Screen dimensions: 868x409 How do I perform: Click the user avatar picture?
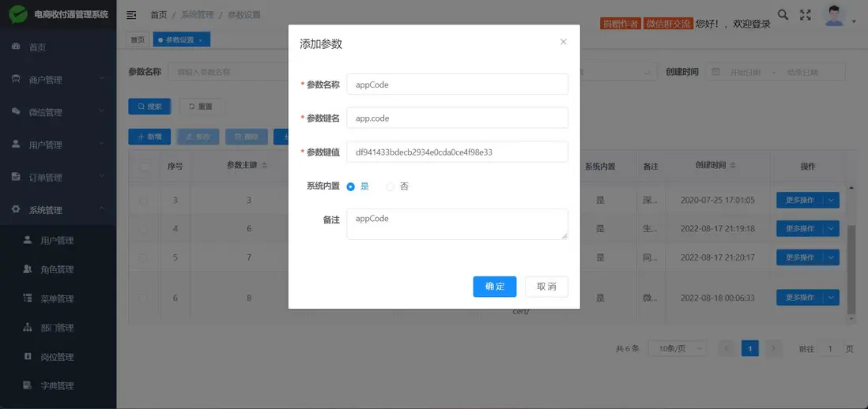coord(834,16)
